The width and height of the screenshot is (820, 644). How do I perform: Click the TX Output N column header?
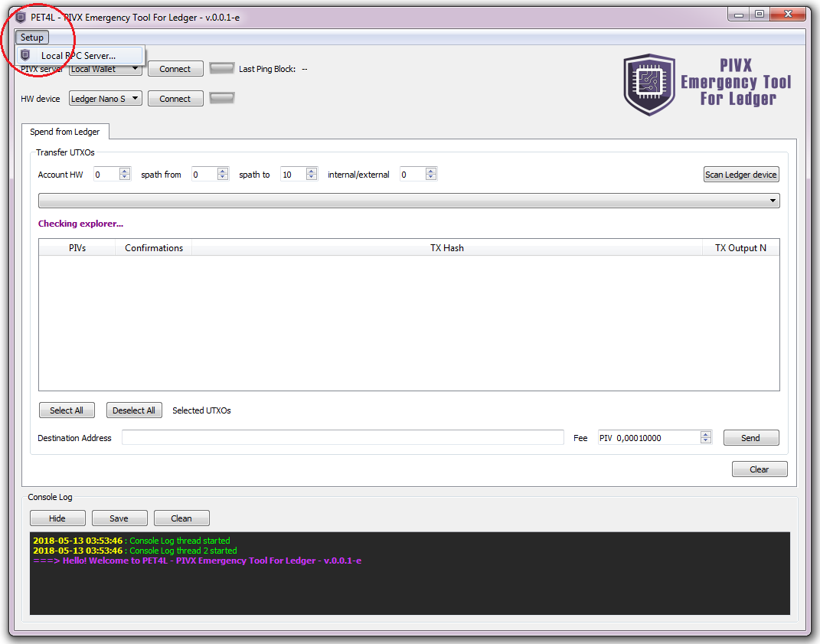coord(740,248)
